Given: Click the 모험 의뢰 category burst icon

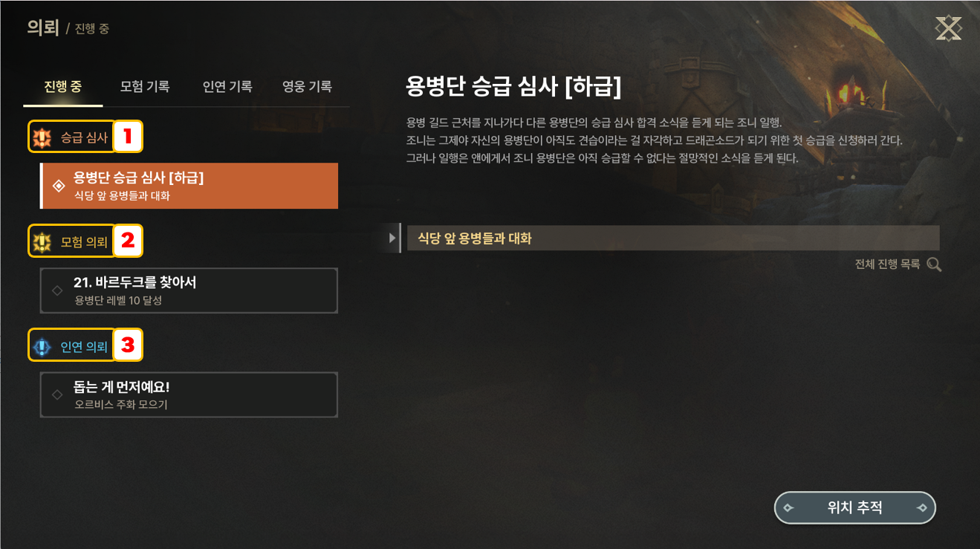Looking at the screenshot, I should [42, 241].
